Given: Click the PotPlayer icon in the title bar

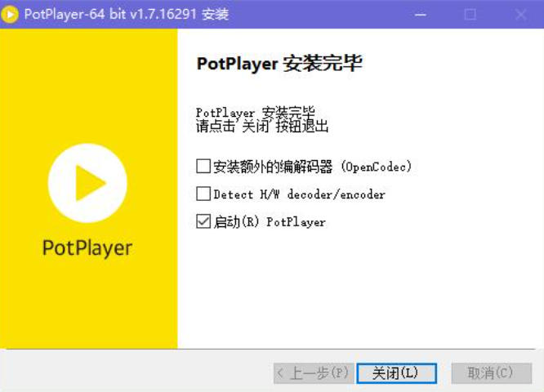Looking at the screenshot, I should tap(10, 14).
